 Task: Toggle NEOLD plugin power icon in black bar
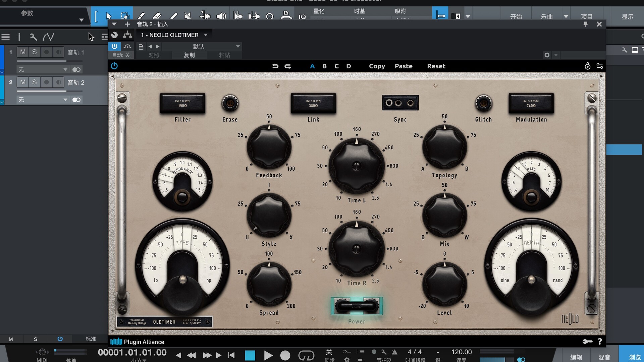coord(114,66)
